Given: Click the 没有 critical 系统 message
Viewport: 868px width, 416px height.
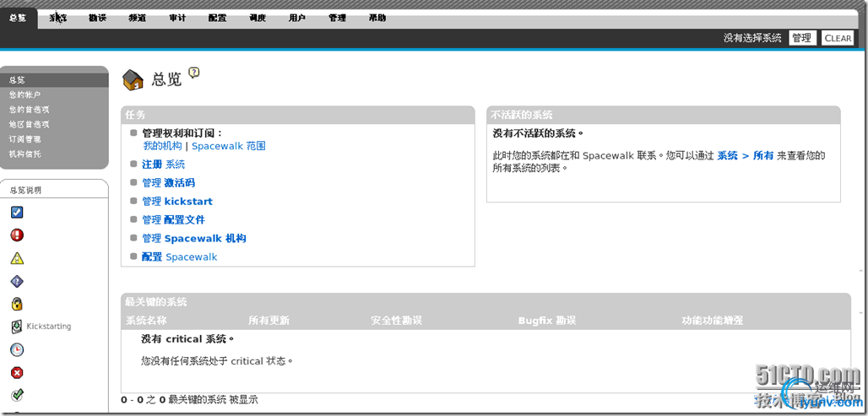Looking at the screenshot, I should 187,338.
